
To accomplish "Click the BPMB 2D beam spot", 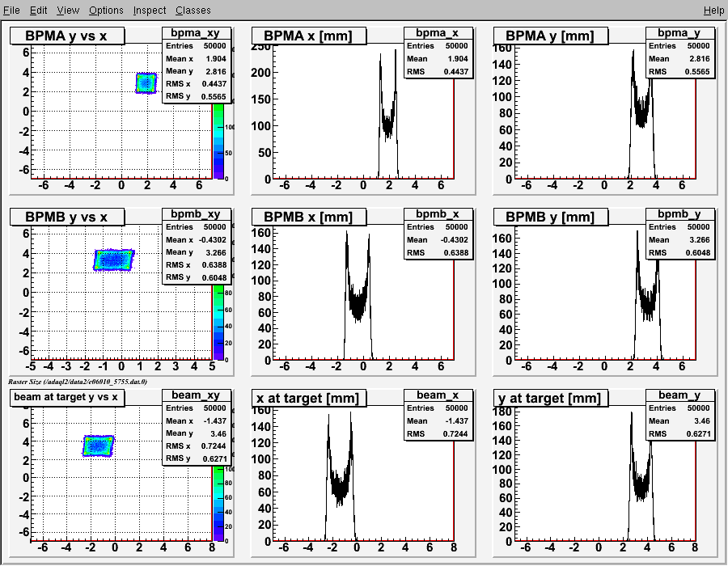I will click(114, 260).
